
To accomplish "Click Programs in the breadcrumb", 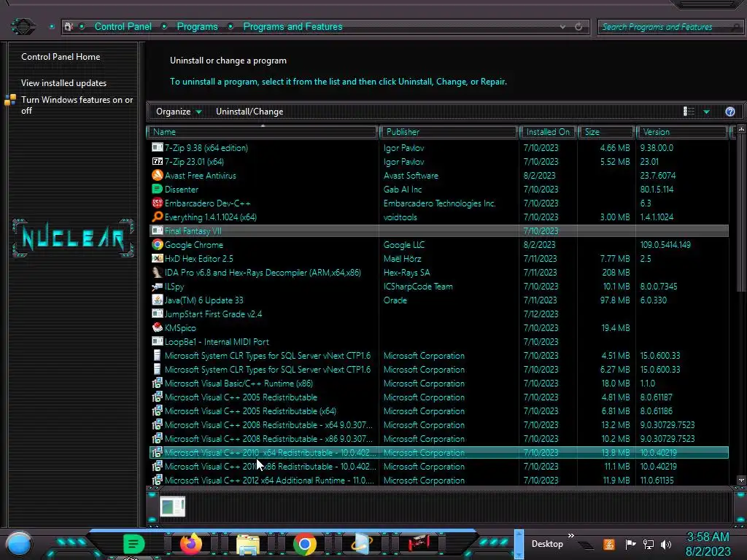I will 197,27.
